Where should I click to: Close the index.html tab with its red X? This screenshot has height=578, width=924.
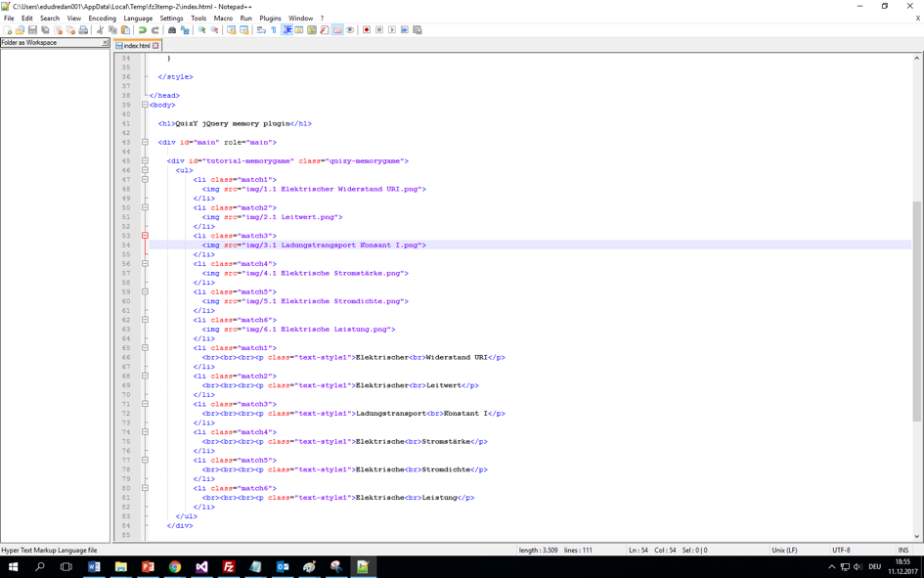coord(155,46)
